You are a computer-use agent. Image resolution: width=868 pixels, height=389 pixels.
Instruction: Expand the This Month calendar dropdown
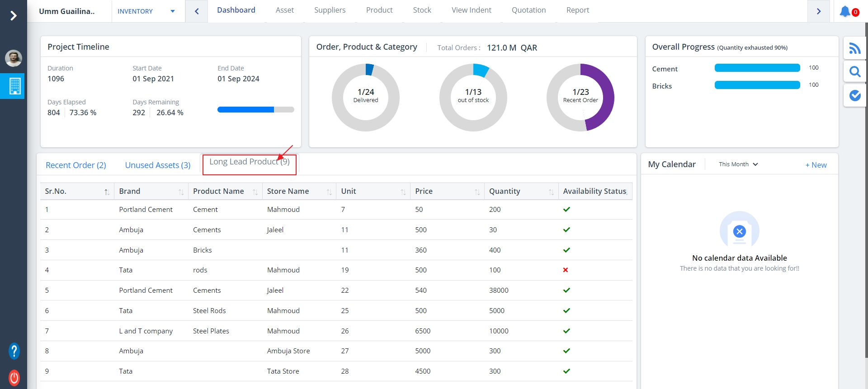point(738,164)
